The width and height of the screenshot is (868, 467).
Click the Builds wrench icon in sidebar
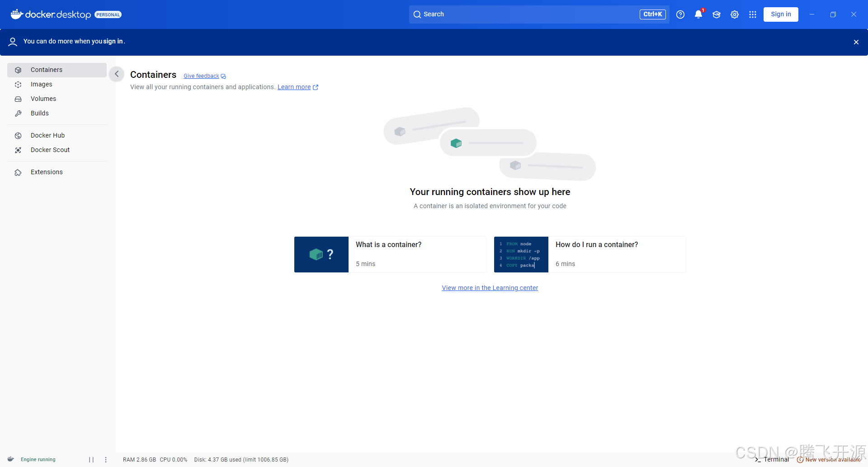18,114
